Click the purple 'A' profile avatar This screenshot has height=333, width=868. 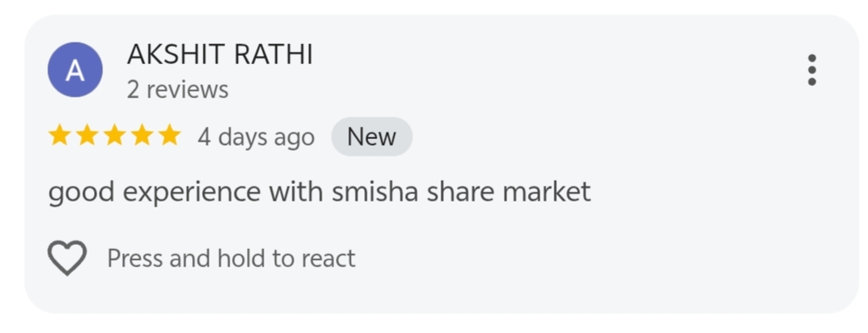[75, 71]
